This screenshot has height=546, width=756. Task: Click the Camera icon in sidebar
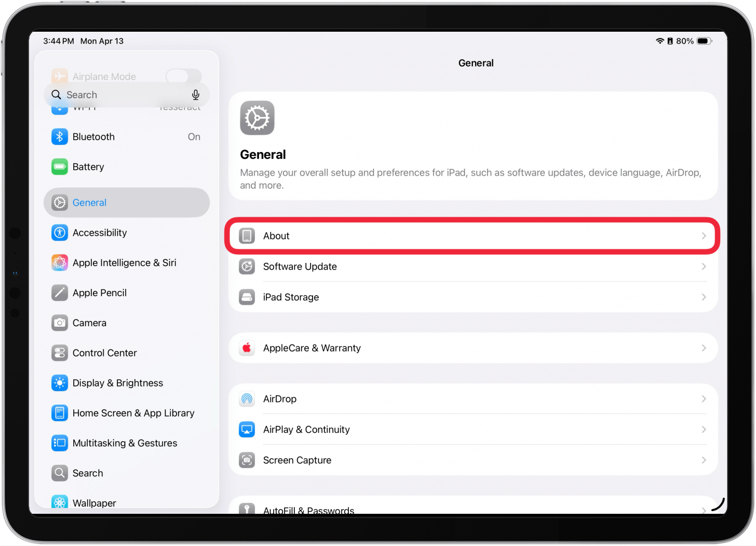click(x=60, y=323)
